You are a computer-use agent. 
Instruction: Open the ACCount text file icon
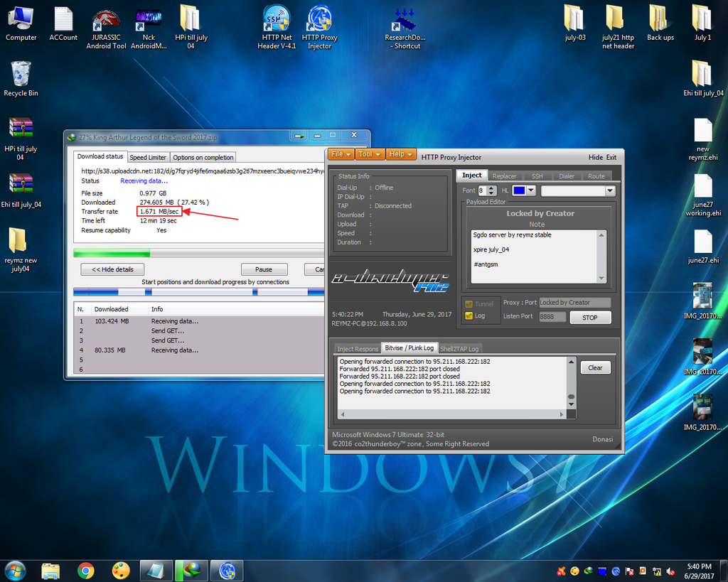coord(63,23)
